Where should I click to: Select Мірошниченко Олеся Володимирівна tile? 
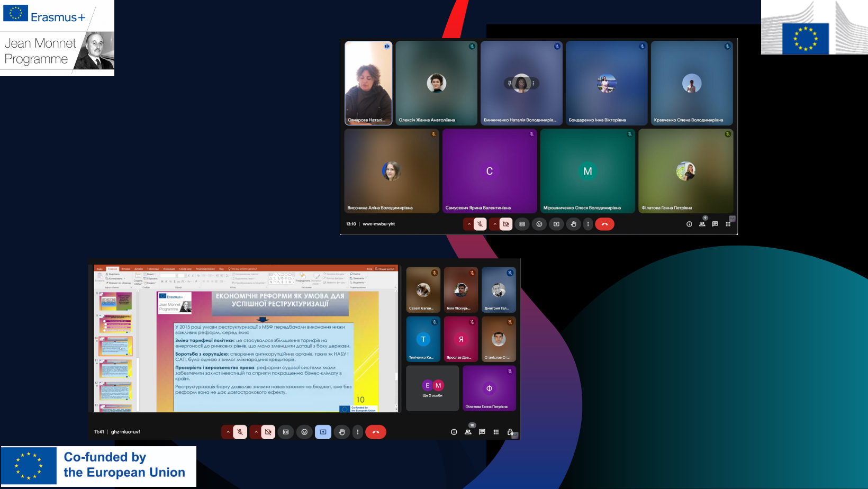[x=587, y=171]
